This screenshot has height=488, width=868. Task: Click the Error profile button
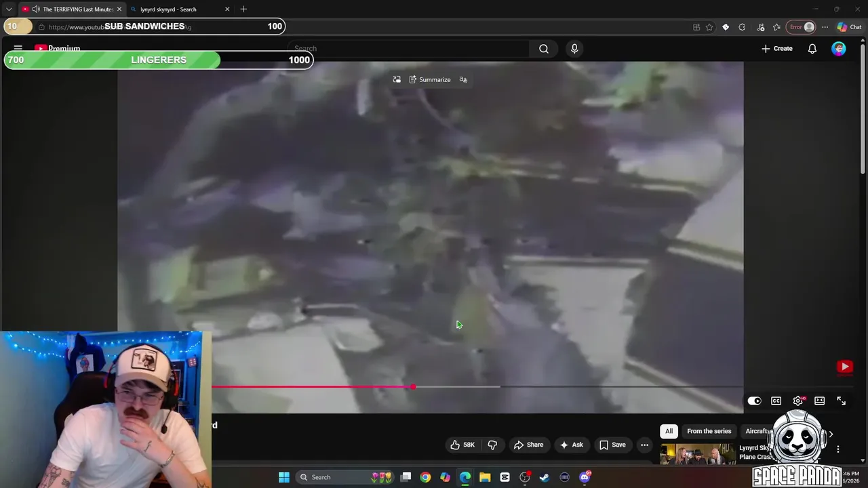tap(801, 27)
